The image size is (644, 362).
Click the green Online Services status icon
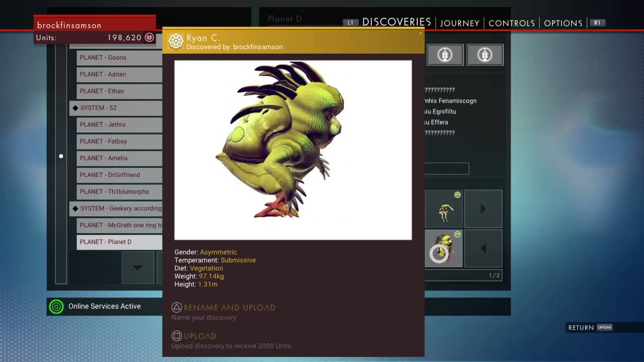56,306
